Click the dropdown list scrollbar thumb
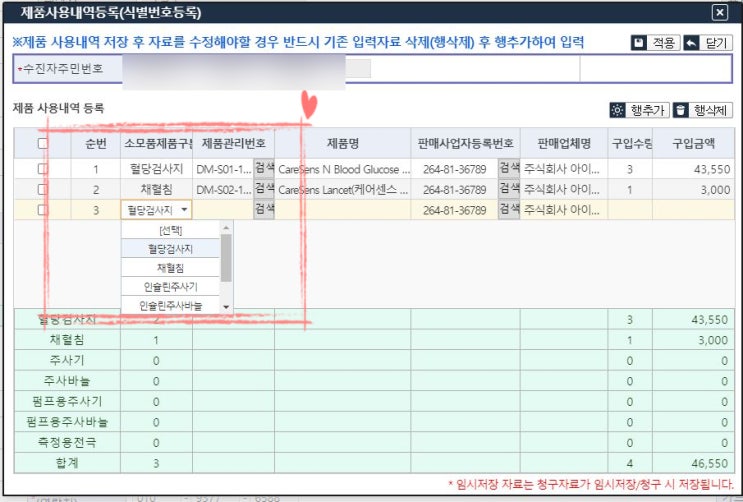 pos(226,258)
